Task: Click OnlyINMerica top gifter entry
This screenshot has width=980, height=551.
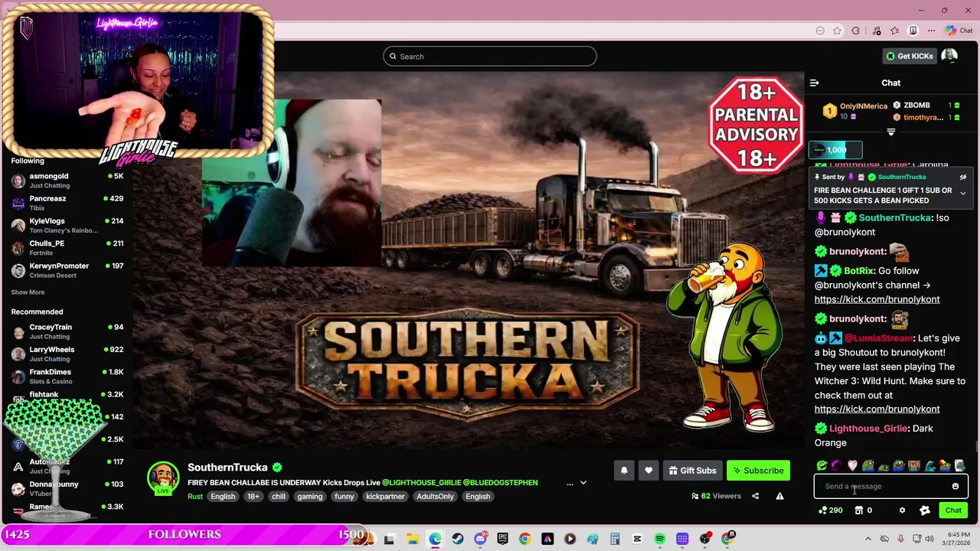Action: tap(855, 111)
